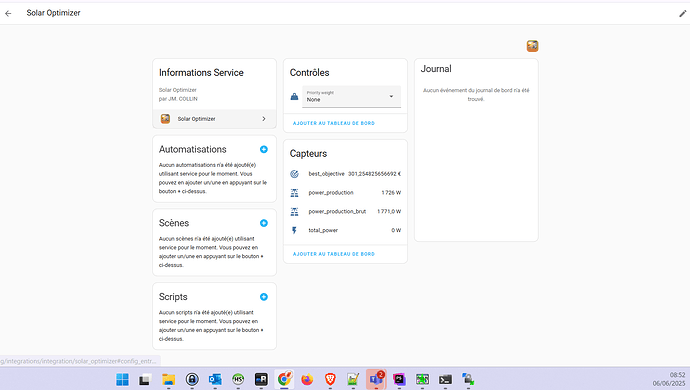The image size is (690, 390).
Task: Click the pencil edit icon
Action: click(683, 13)
